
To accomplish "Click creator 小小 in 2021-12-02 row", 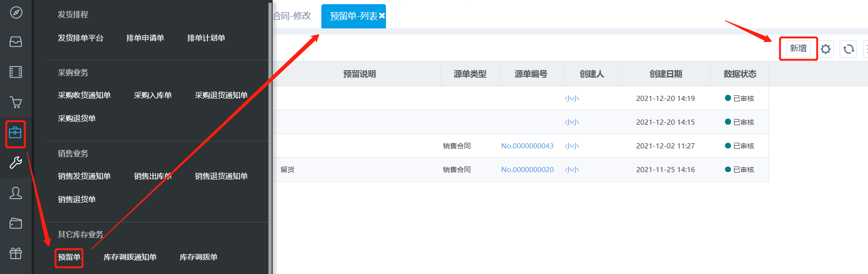I will pyautogui.click(x=572, y=146).
